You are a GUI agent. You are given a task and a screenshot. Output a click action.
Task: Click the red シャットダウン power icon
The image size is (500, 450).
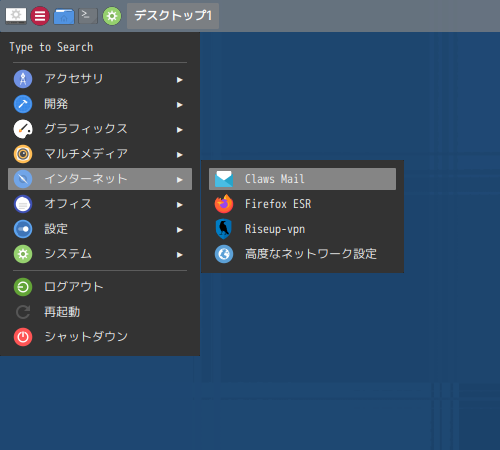[x=23, y=337]
